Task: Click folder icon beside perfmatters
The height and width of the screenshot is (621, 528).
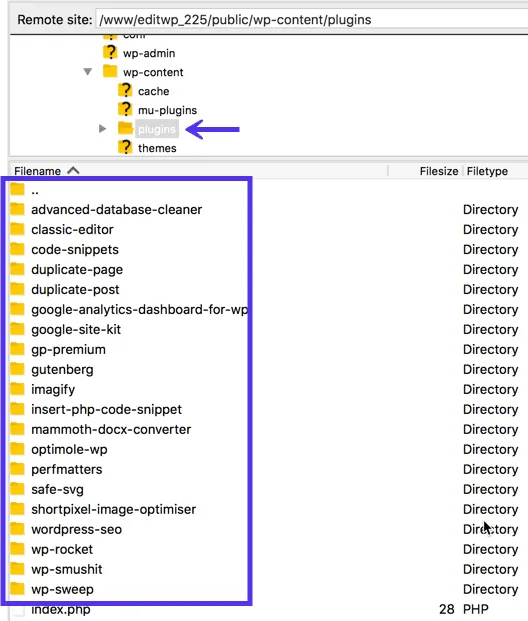Action: [17, 469]
